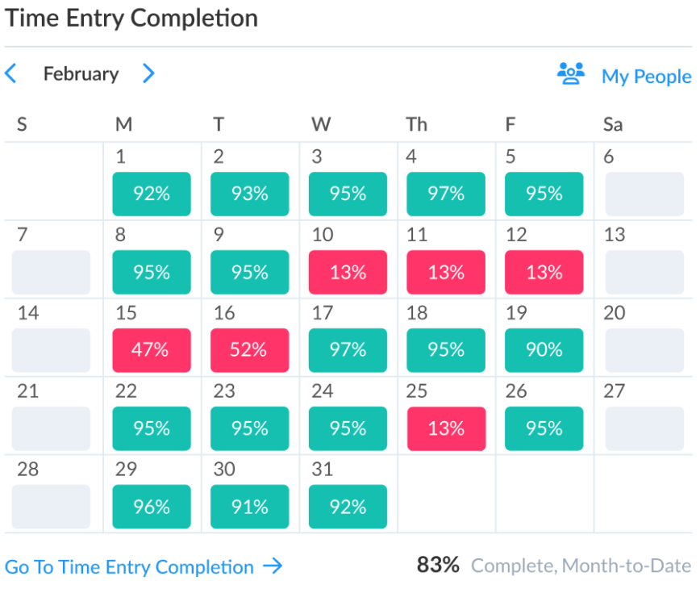Open the 97% badge on the 4th
Image resolution: width=700 pixels, height=593 pixels.
tap(446, 194)
